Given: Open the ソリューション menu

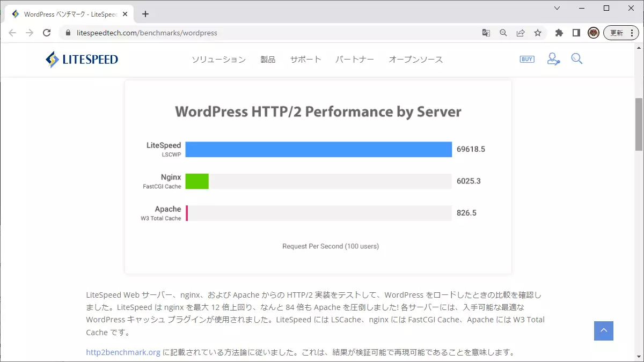Looking at the screenshot, I should coord(218,60).
